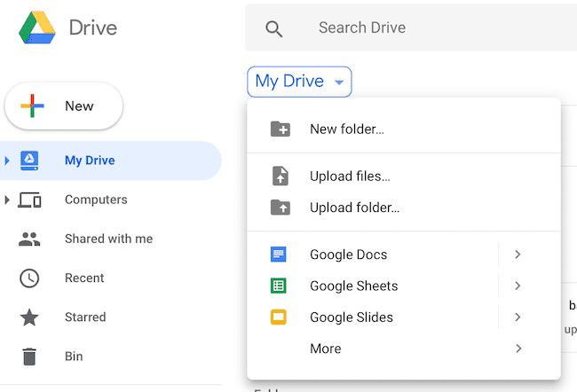This screenshot has height=392, width=577.
Task: Click the Bin trash icon
Action: pyautogui.click(x=29, y=357)
